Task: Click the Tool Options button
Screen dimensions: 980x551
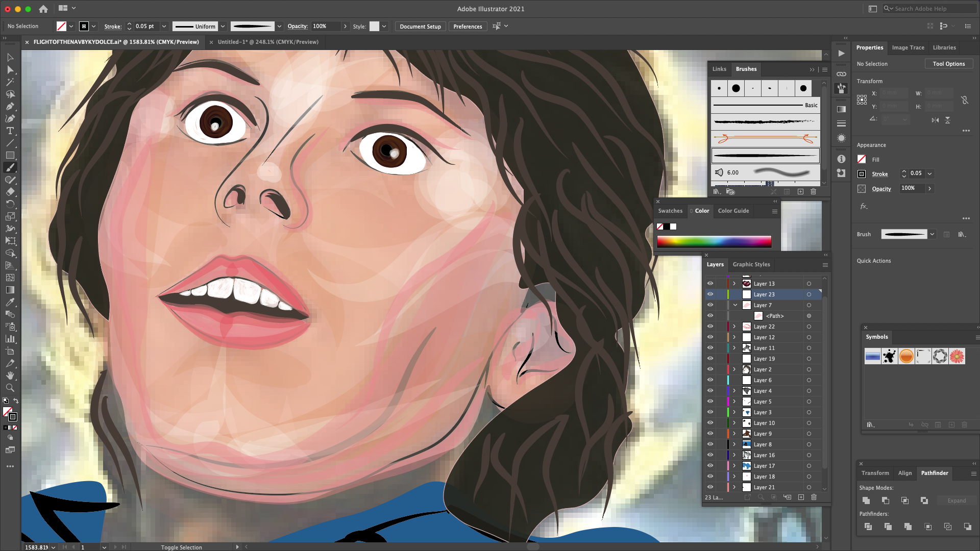Action: tap(949, 64)
